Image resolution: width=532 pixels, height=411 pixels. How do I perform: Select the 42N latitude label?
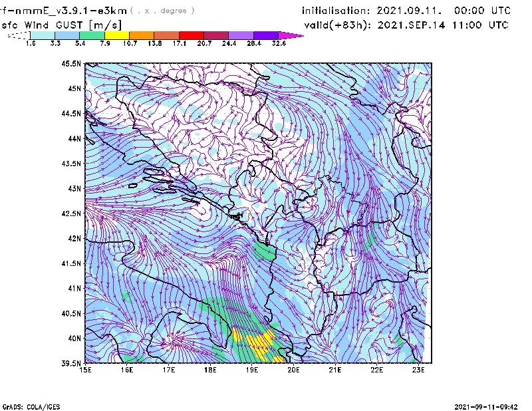tap(74, 239)
